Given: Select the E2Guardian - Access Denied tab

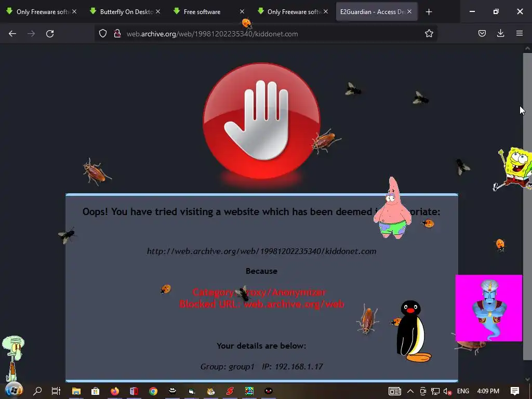Looking at the screenshot, I should tap(372, 12).
